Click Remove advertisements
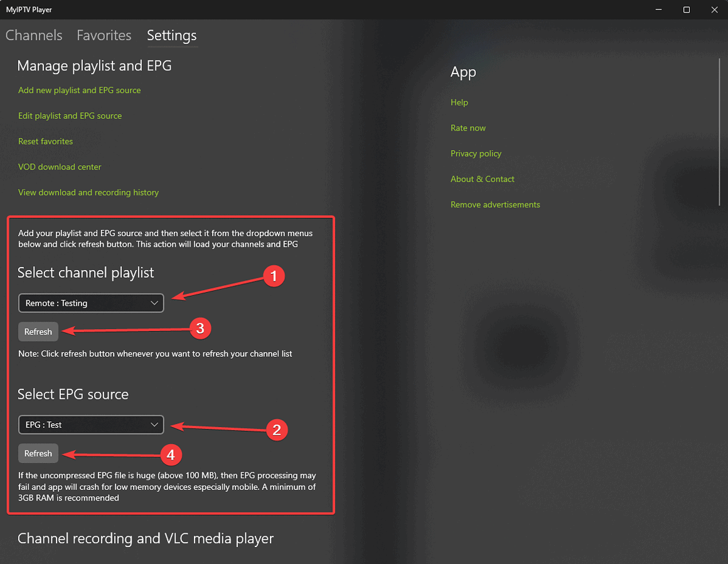 click(495, 204)
